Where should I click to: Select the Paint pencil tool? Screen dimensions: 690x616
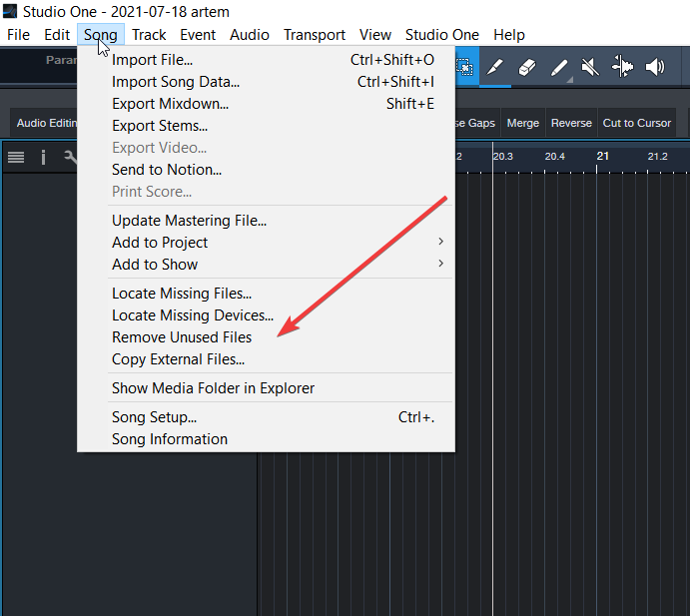click(x=559, y=67)
